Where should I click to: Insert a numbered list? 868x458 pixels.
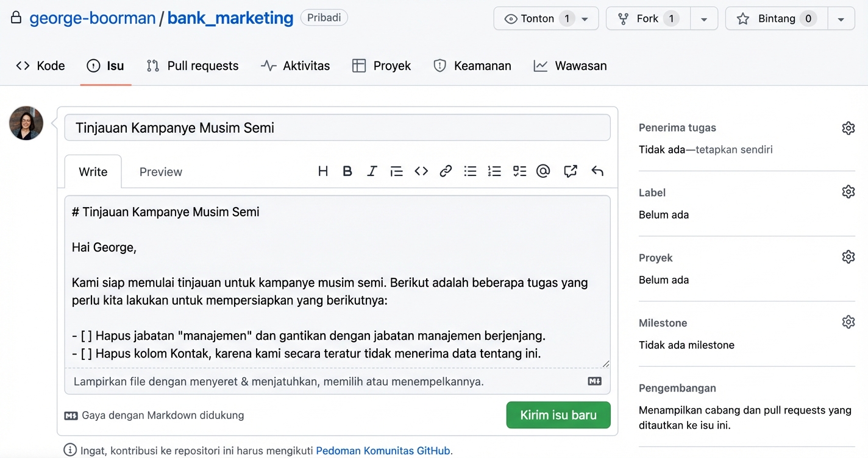pos(494,171)
